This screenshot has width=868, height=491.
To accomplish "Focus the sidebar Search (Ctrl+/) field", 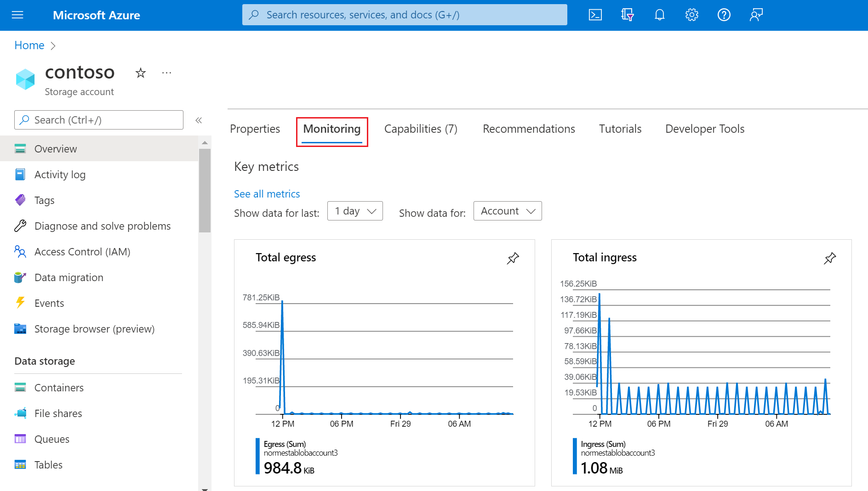I will (99, 120).
